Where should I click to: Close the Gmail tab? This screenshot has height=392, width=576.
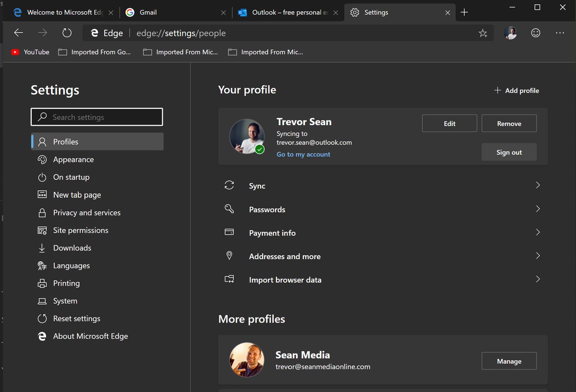pos(223,12)
